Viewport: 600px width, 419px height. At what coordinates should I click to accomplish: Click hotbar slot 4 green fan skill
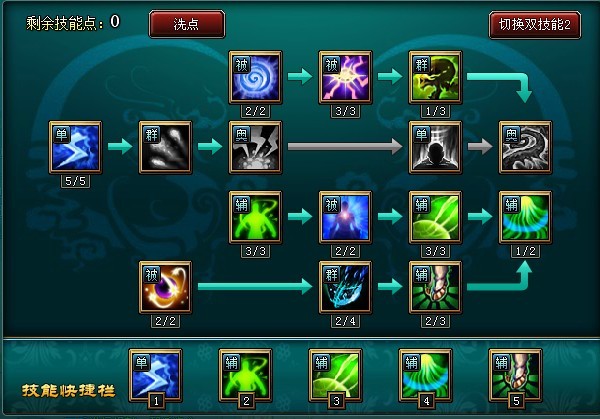pos(425,375)
